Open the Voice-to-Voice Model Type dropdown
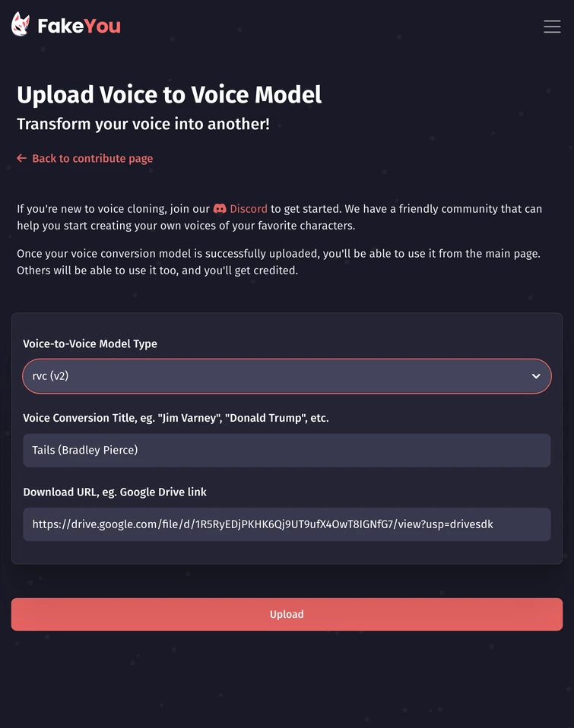 (287, 375)
